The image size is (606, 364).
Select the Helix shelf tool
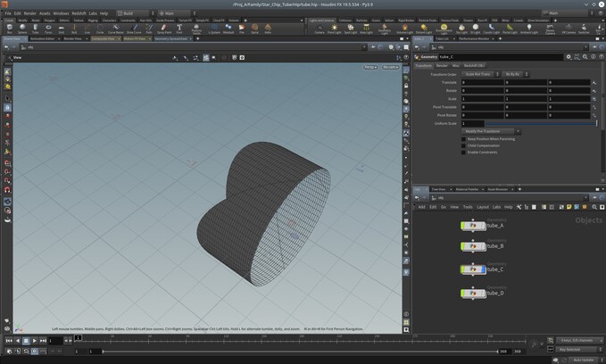[268, 29]
